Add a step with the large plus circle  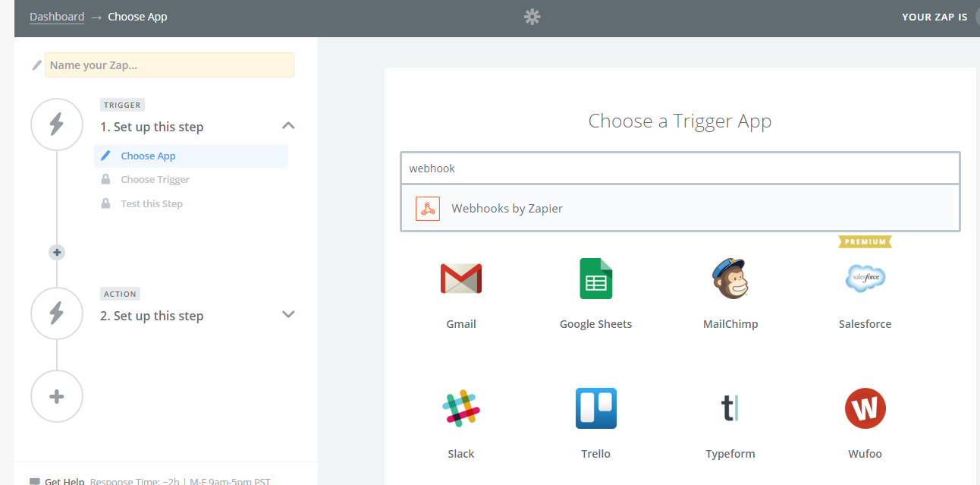[x=57, y=396]
